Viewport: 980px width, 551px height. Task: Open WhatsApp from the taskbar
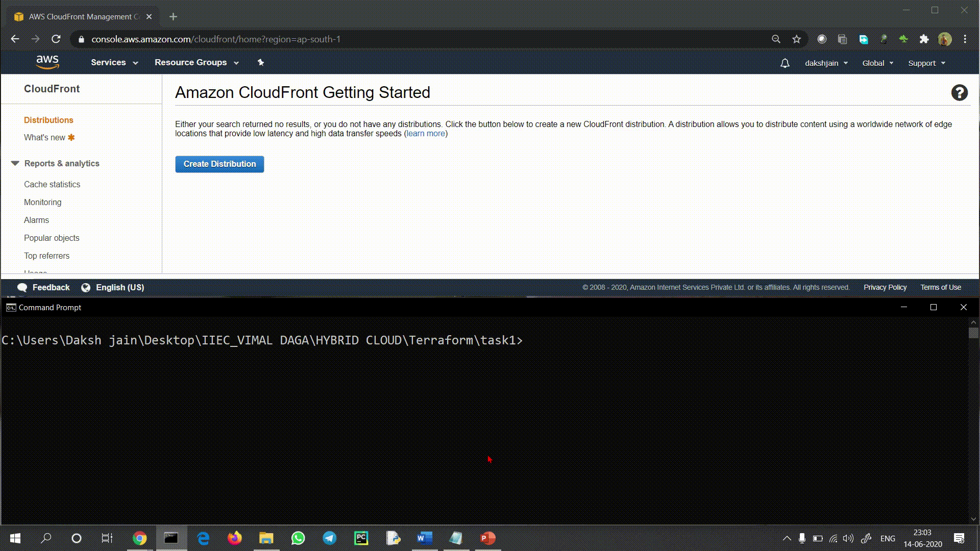[x=298, y=538]
